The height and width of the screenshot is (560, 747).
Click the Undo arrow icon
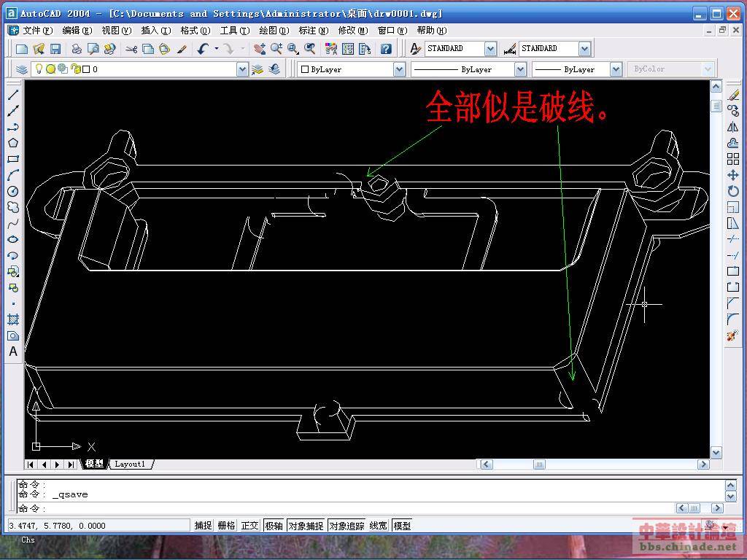click(203, 49)
